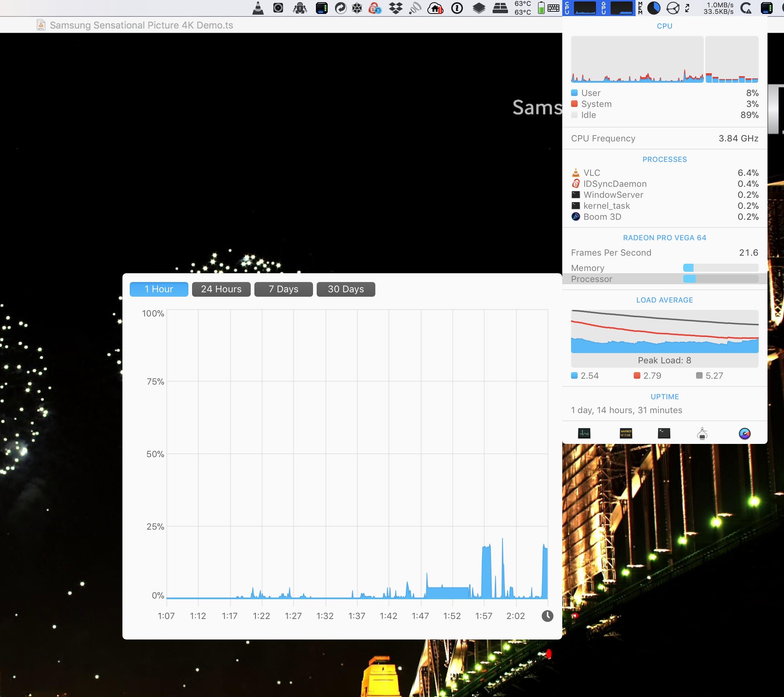Image resolution: width=784 pixels, height=697 pixels.
Task: Switch history graph to 7 Days
Action: click(283, 289)
